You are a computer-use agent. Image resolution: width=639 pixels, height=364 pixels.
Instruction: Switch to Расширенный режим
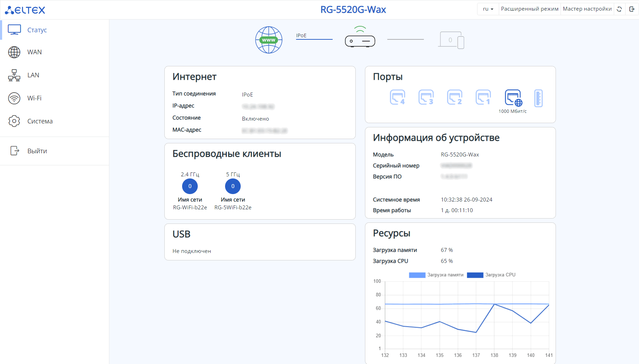click(x=529, y=9)
